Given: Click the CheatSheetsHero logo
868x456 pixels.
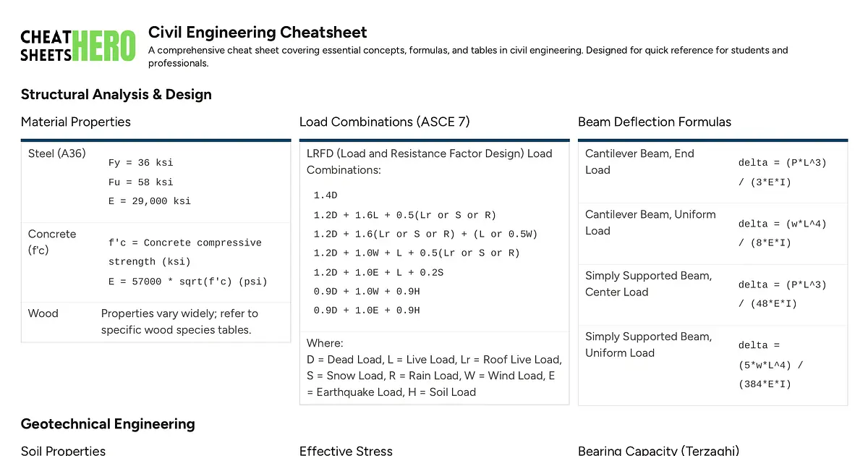Looking at the screenshot, I should tap(77, 42).
